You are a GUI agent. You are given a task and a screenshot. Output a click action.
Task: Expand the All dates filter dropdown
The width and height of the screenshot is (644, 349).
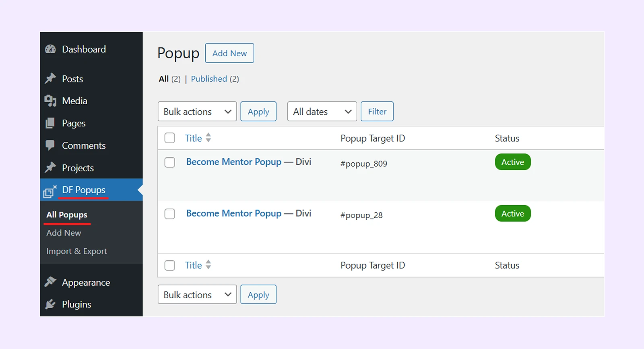(322, 112)
